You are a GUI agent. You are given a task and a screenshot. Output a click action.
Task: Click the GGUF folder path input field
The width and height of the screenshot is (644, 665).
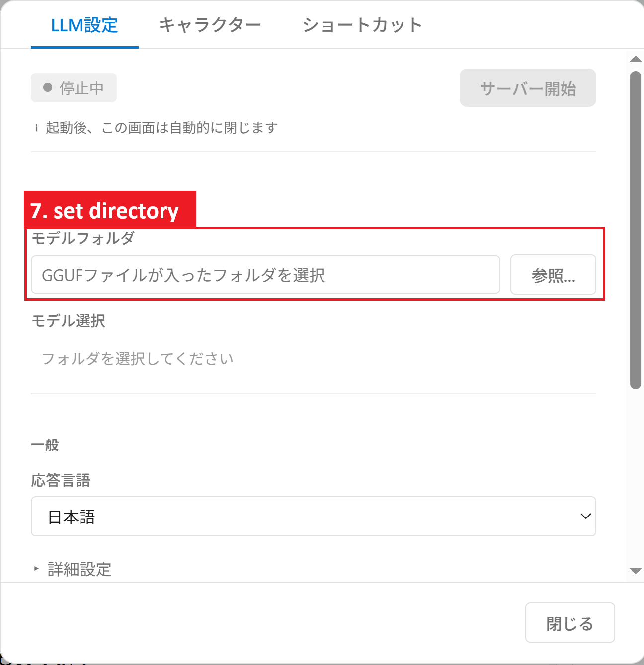click(265, 275)
